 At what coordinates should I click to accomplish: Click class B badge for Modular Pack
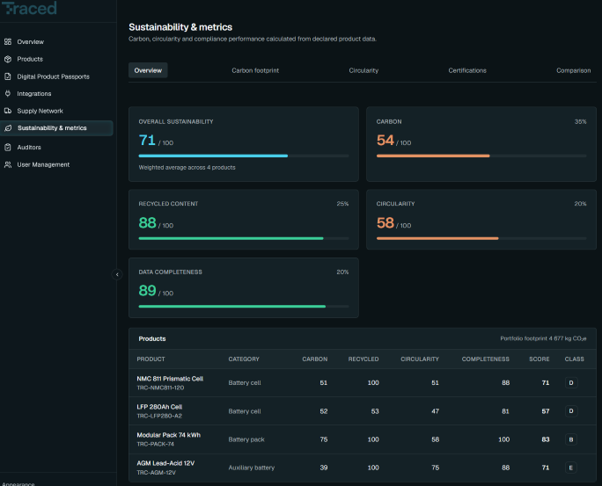571,439
